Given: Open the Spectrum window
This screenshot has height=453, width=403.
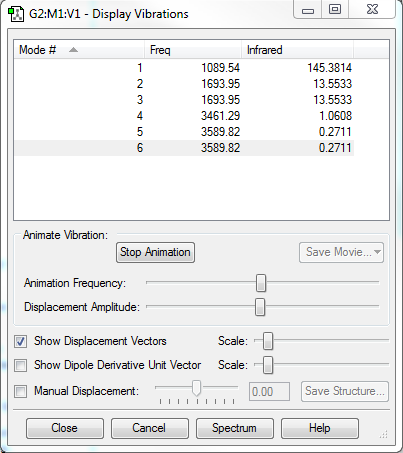Looking at the screenshot, I should [x=235, y=428].
